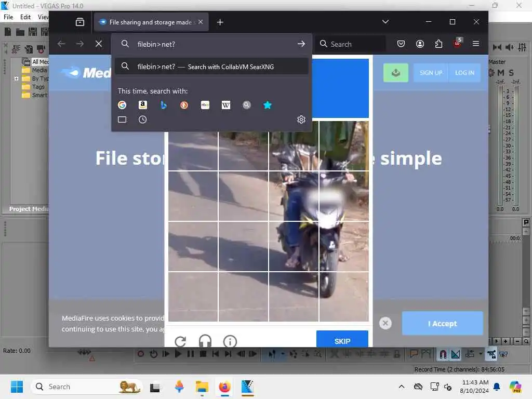Screen dimensions: 532x399
Task: Open Firefox list all tabs dropdown
Action: 385,22
